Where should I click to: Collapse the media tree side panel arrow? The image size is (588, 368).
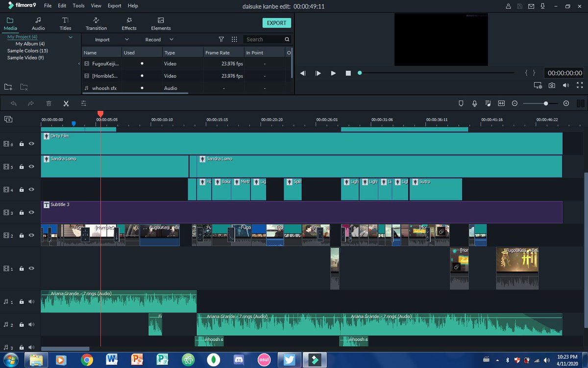[x=79, y=64]
